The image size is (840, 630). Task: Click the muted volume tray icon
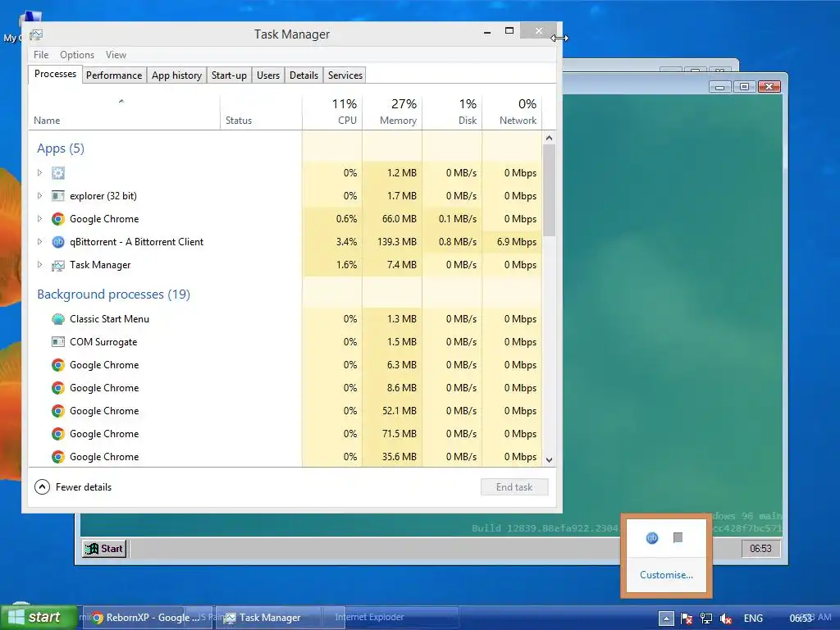click(726, 619)
